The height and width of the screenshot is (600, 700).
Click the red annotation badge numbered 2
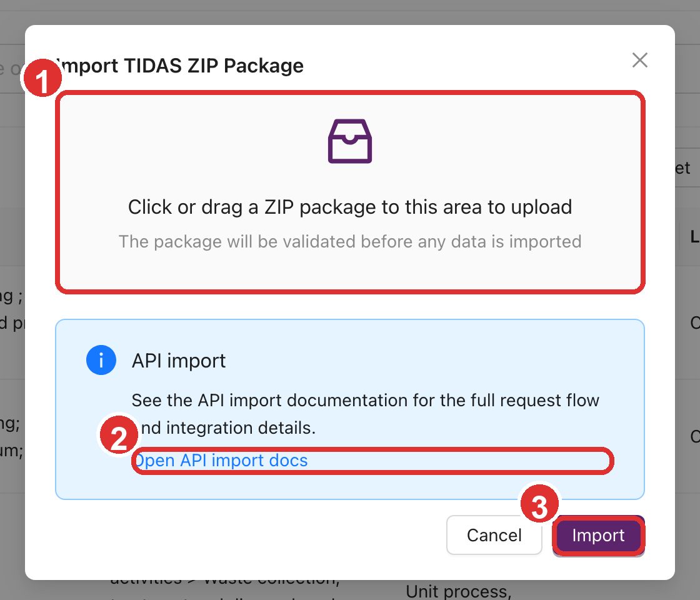click(119, 434)
